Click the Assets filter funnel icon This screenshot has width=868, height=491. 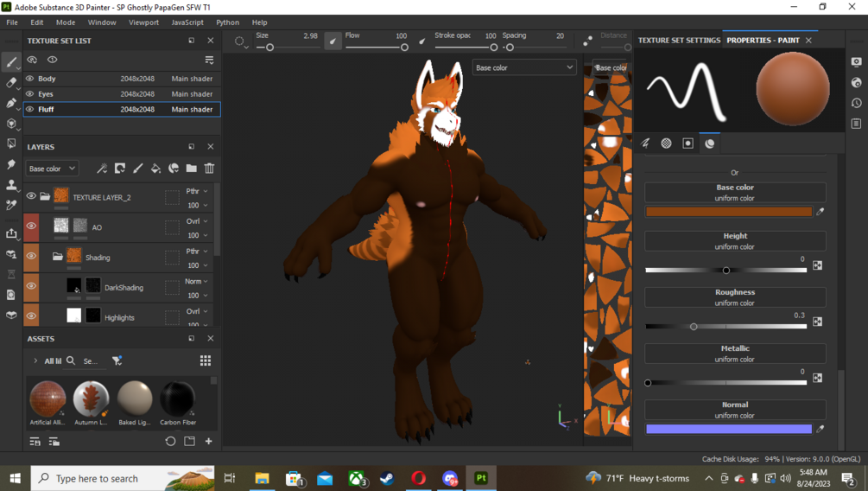pos(117,360)
